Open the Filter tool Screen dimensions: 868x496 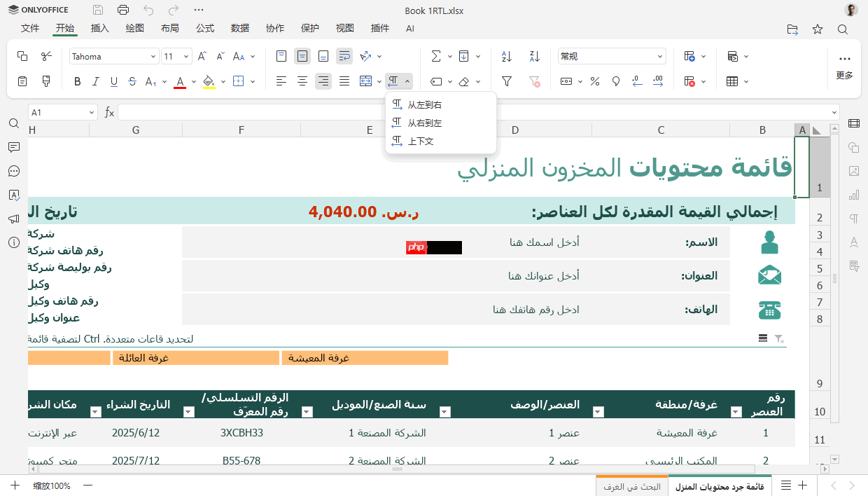506,81
